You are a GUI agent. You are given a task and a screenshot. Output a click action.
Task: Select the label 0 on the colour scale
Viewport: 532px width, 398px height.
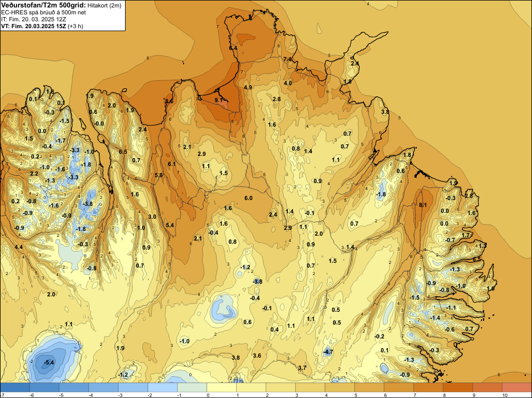click(x=208, y=395)
